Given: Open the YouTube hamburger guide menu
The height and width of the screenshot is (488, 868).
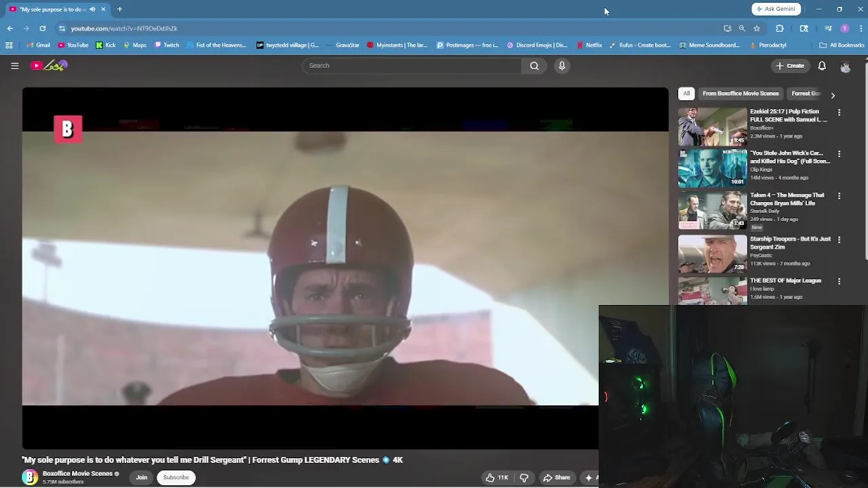Looking at the screenshot, I should (x=15, y=66).
